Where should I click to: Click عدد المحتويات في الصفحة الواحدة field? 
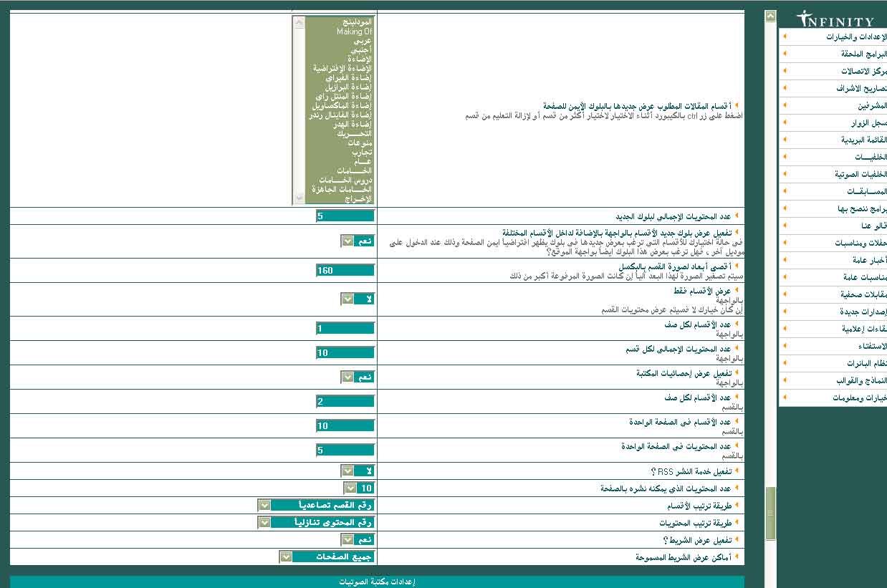coord(345,450)
